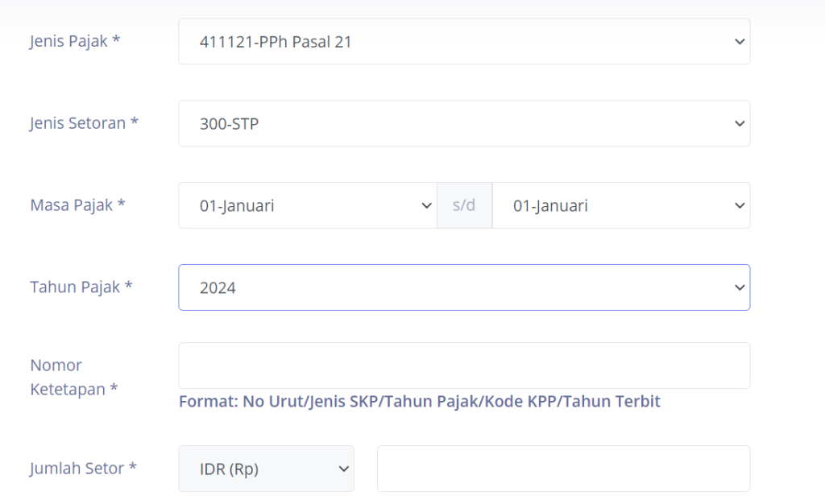Viewport: 825px width, 504px height.
Task: Expand the Jenis Setoran dropdown
Action: click(464, 123)
